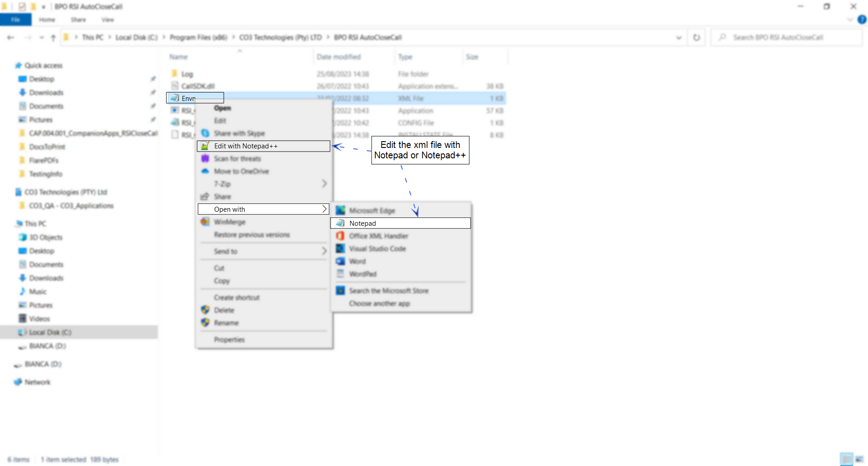Open FlarePDFs folder in the sidebar
The image size is (868, 466).
coord(44,160)
